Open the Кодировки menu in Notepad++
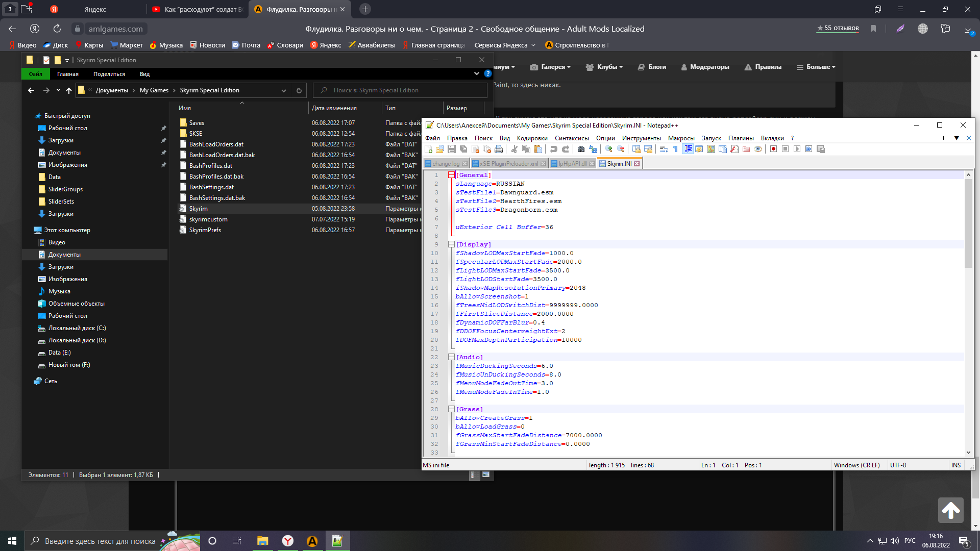The height and width of the screenshot is (551, 980). tap(532, 138)
